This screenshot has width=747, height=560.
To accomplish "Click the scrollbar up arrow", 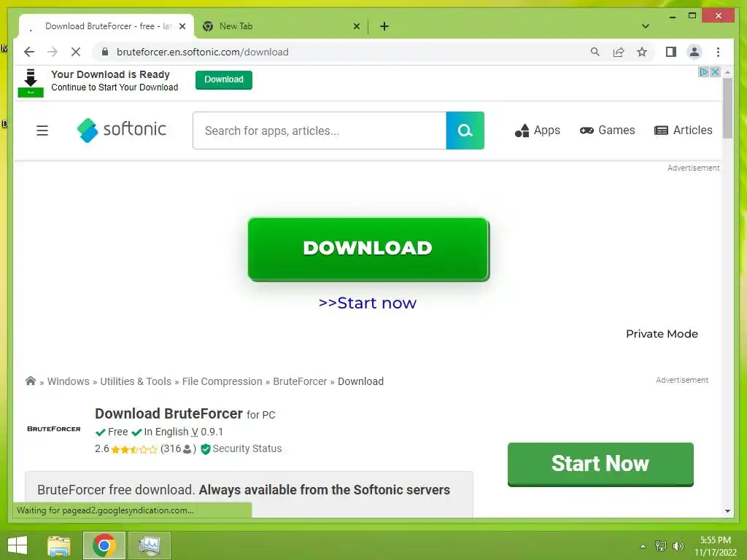I will pos(727,72).
